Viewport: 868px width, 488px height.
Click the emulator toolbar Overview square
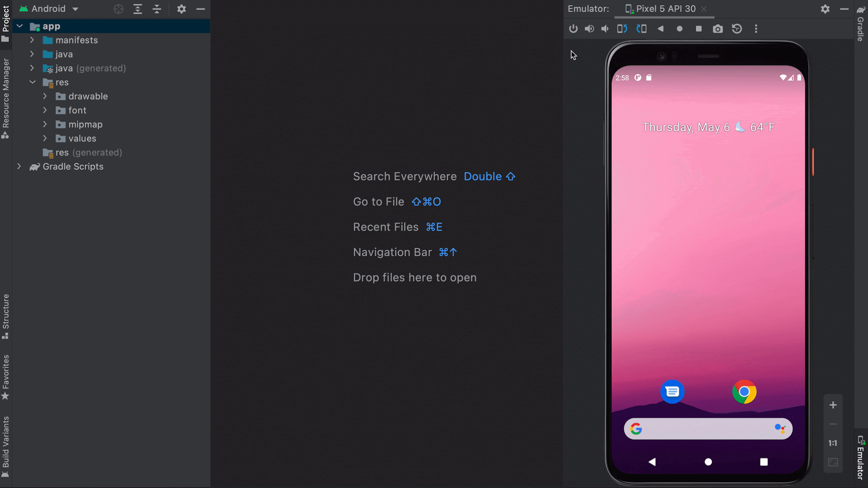pyautogui.click(x=698, y=29)
